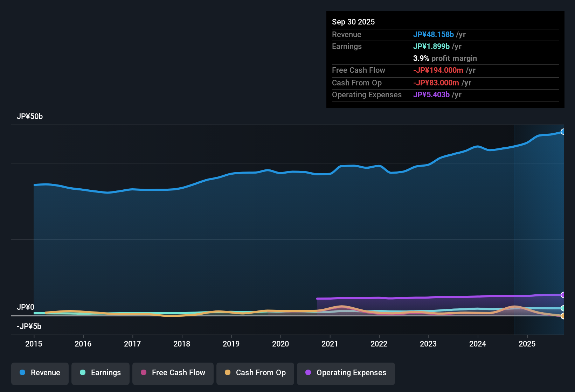Select the Earnings endpoint marker at the chart edge

coord(563,308)
